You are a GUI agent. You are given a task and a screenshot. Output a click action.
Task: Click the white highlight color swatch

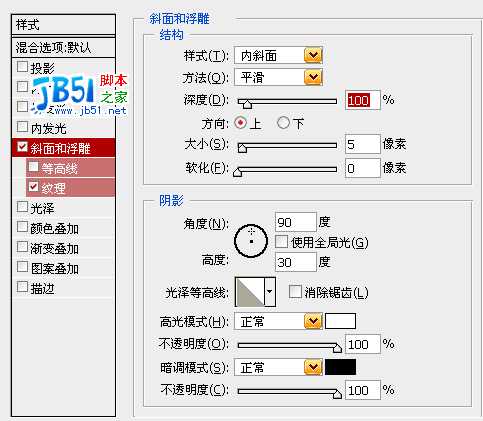[x=340, y=321]
